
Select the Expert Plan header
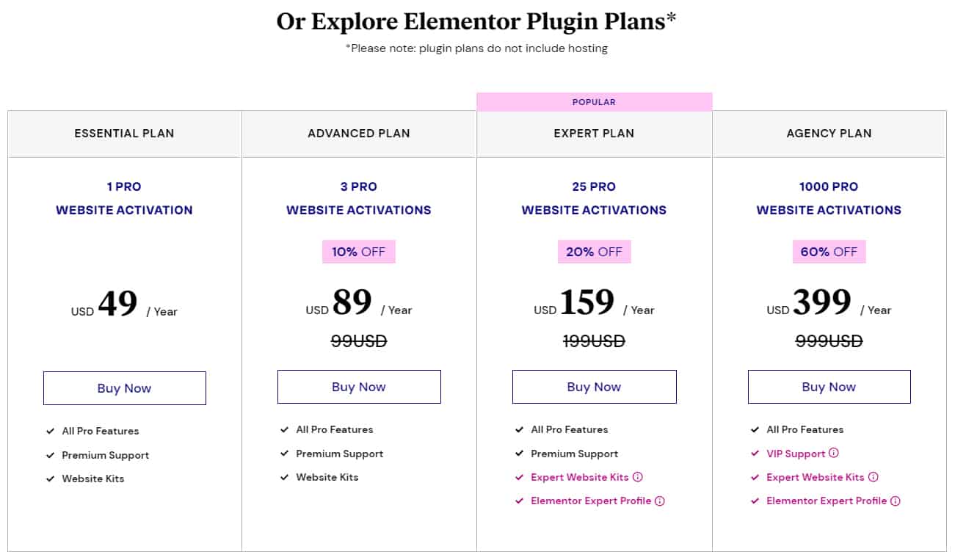[x=594, y=134]
